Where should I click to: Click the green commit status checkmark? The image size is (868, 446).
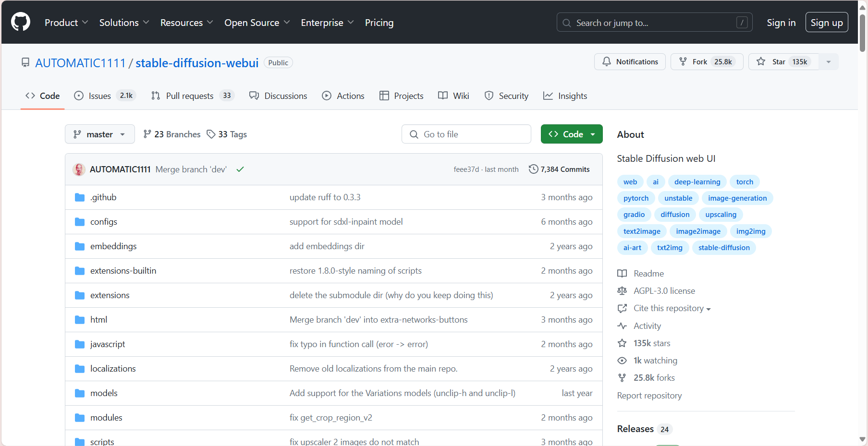pyautogui.click(x=240, y=169)
